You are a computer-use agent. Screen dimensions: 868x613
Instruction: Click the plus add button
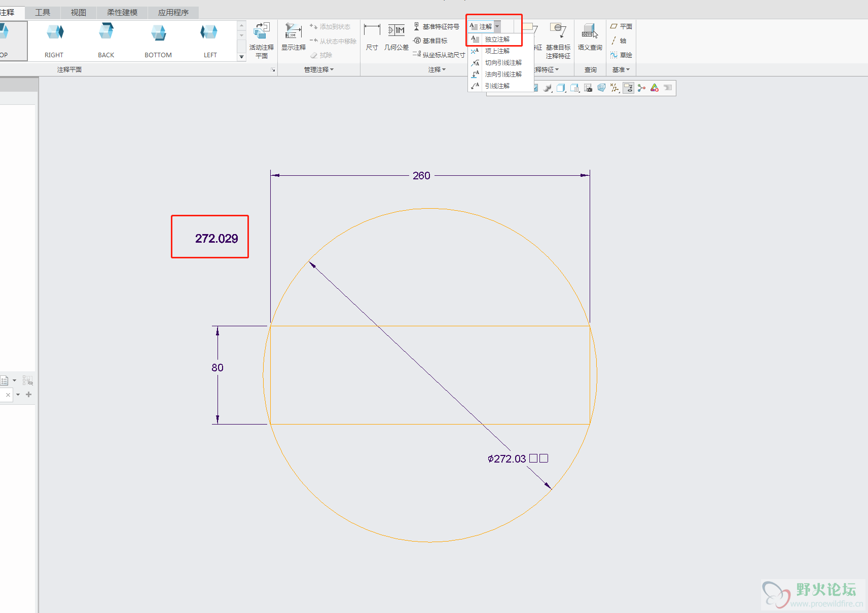coord(29,395)
